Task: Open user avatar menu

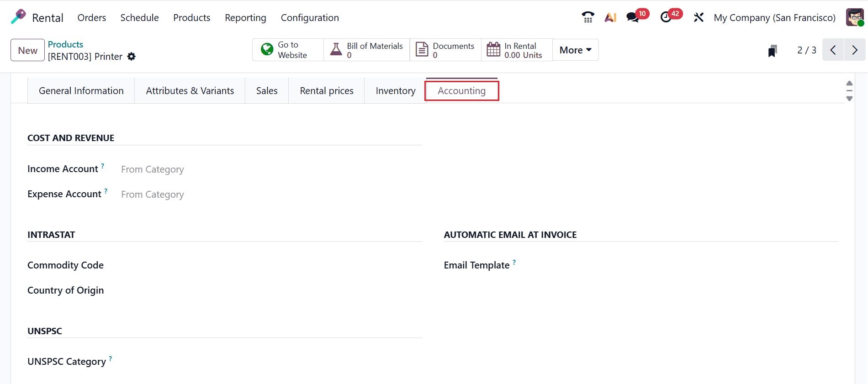Action: pyautogui.click(x=855, y=17)
